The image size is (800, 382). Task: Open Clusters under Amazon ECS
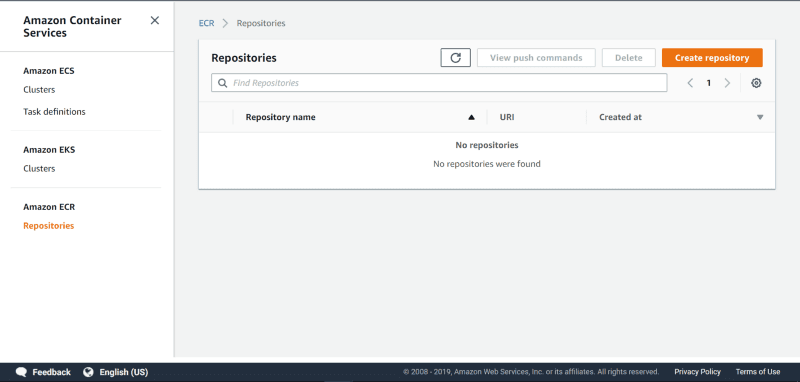tap(39, 90)
